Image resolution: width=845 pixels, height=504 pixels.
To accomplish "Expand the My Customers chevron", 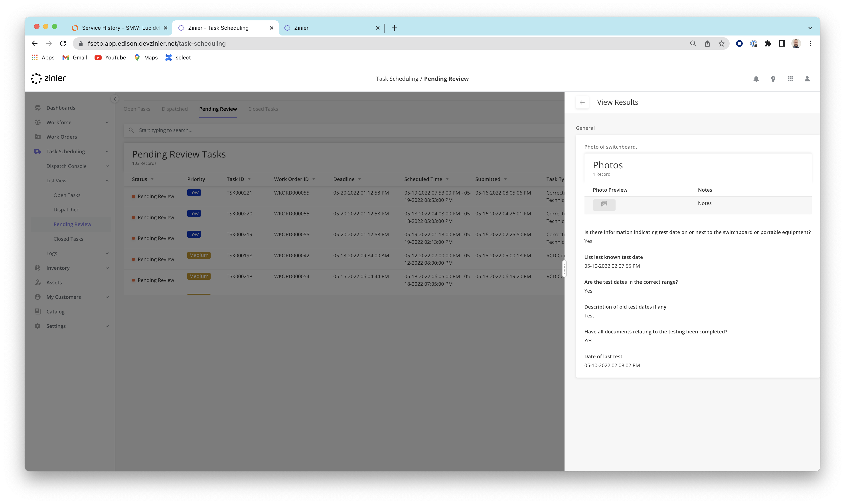I will (x=107, y=297).
